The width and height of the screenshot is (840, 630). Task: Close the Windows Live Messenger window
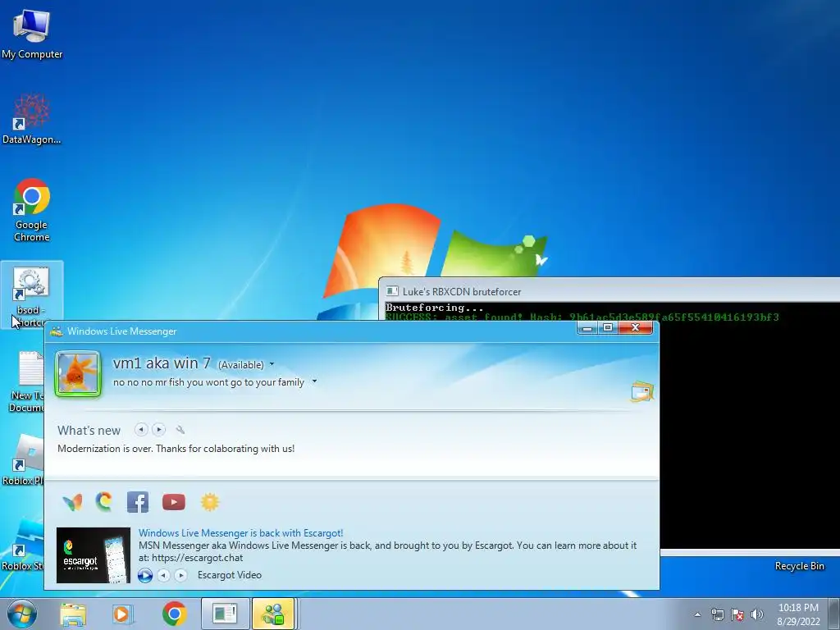636,327
